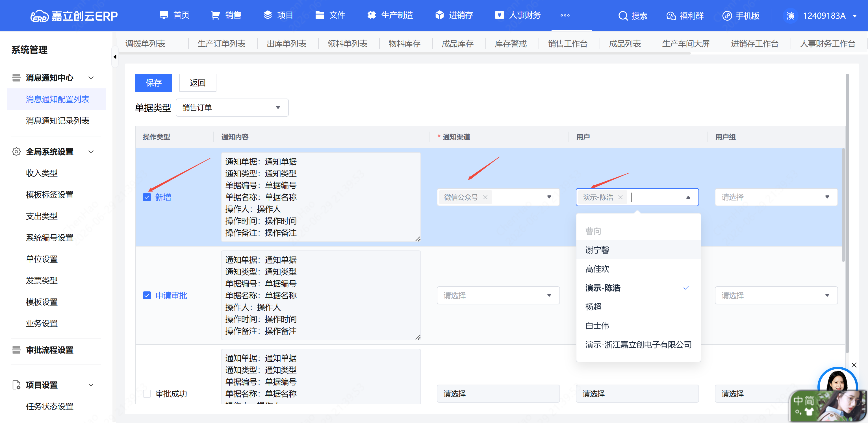Open the 手机版 mobile version
The height and width of the screenshot is (423, 868).
[741, 16]
